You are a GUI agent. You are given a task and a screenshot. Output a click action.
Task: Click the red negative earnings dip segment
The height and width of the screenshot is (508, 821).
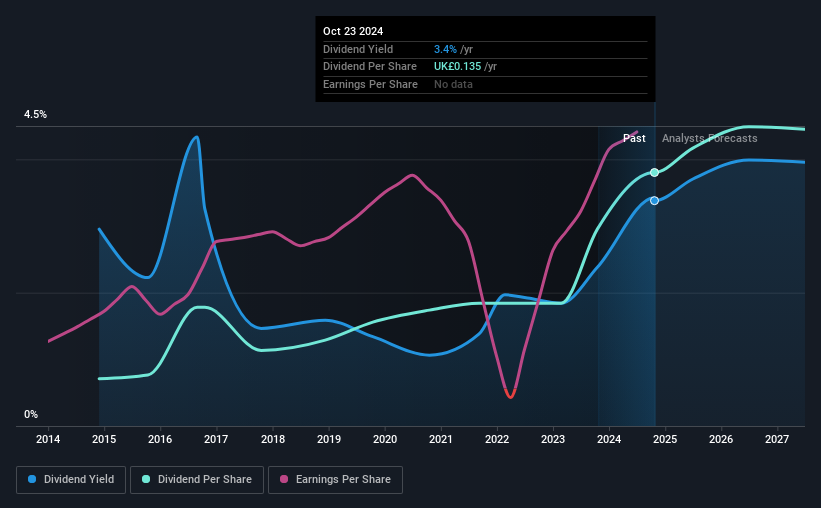tap(511, 395)
